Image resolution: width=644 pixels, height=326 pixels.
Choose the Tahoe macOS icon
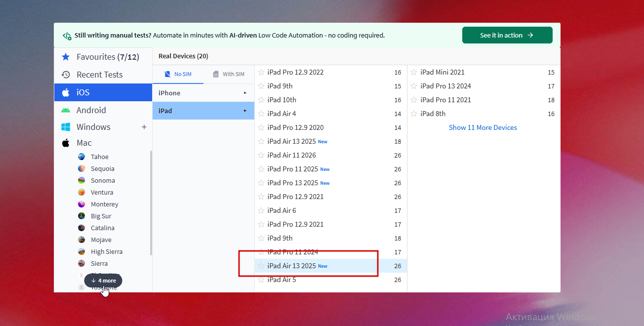(81, 157)
